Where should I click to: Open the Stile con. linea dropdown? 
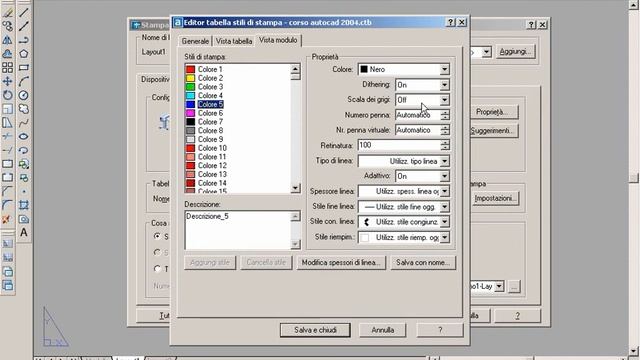[444, 222]
